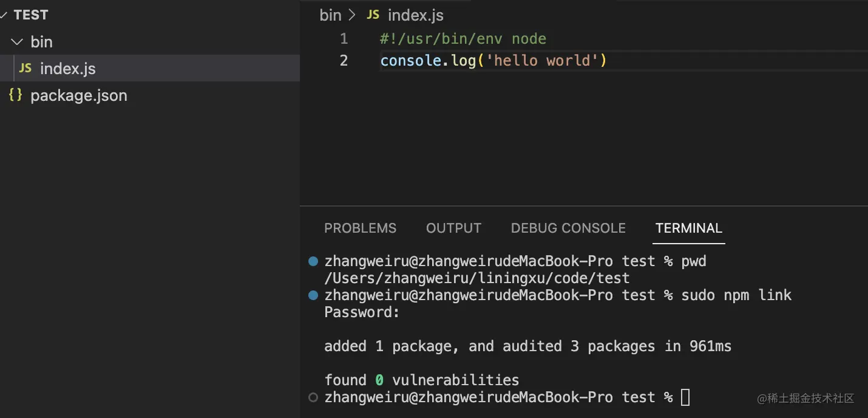Click the JS icon in the breadcrumb
This screenshot has width=868, height=418.
coord(373,15)
